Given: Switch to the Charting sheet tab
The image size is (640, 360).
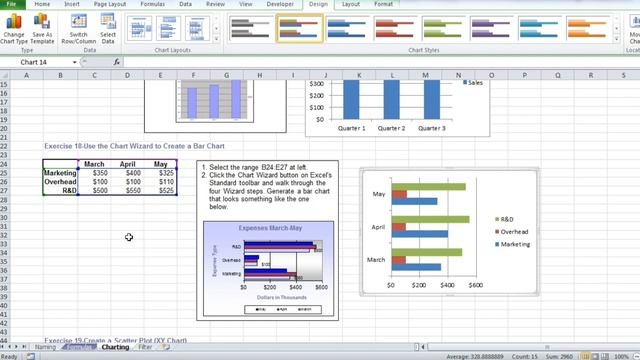Looking at the screenshot, I should point(115,347).
